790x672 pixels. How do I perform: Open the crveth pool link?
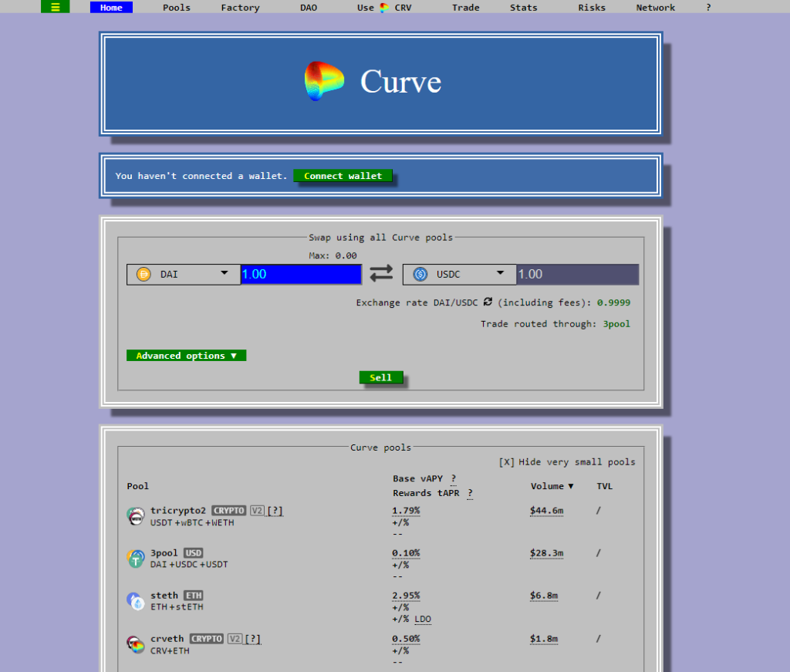167,639
